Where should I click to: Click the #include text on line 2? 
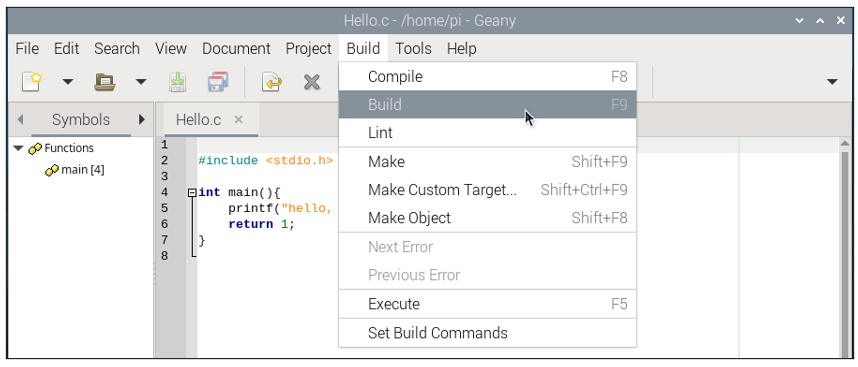[228, 161]
